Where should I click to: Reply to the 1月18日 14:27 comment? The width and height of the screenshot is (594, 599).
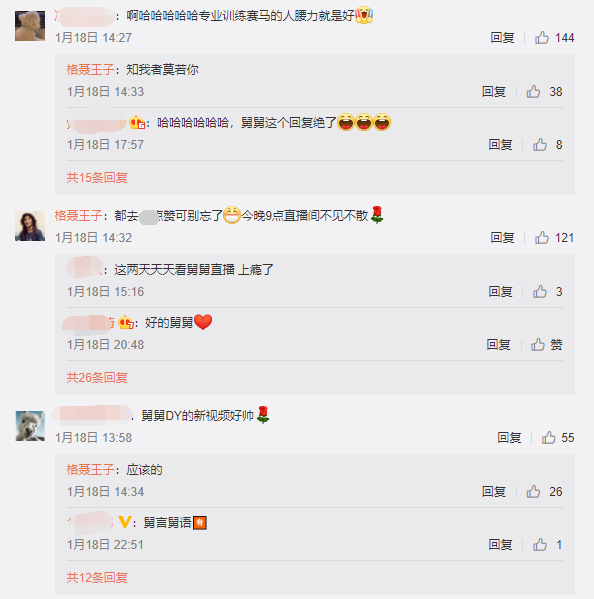coord(502,38)
